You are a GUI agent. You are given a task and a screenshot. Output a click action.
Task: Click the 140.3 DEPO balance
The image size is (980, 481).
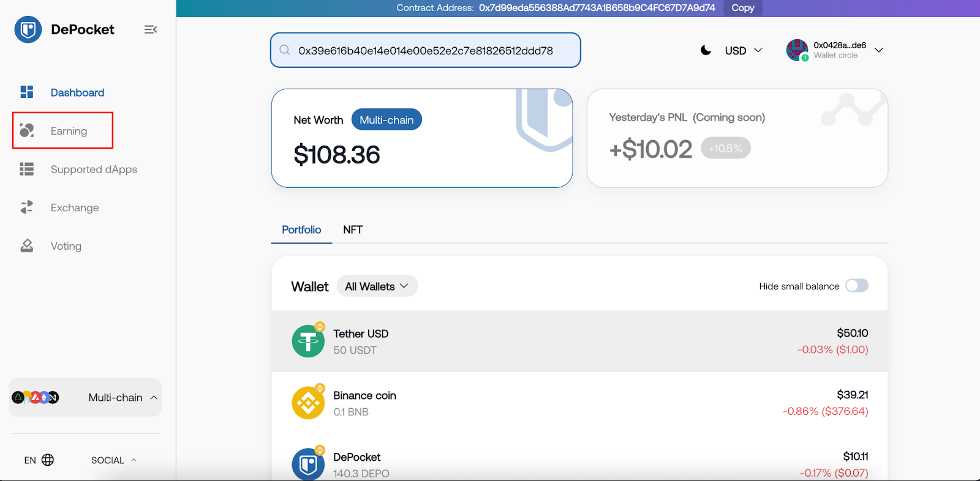click(x=361, y=474)
